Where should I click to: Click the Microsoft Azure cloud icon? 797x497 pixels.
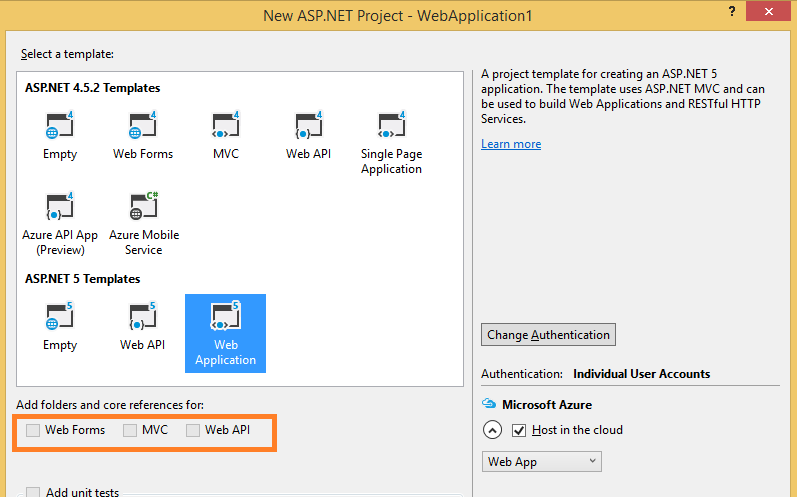point(488,403)
